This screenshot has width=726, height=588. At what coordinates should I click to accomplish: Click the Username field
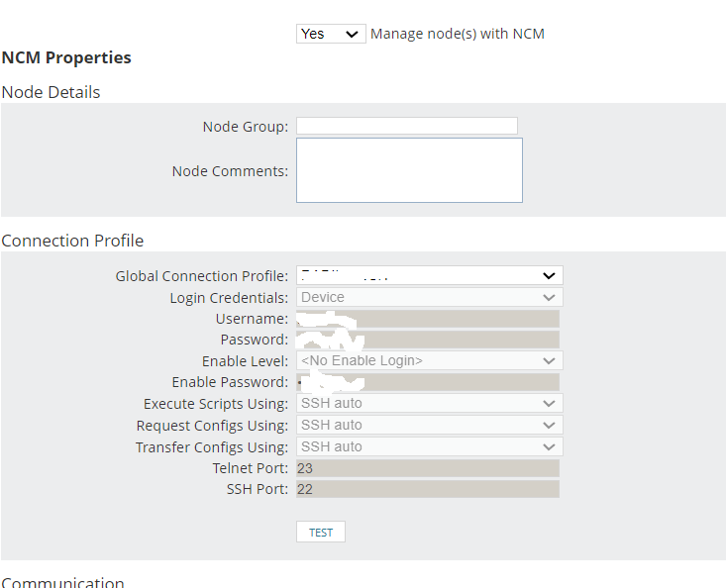[x=428, y=319]
